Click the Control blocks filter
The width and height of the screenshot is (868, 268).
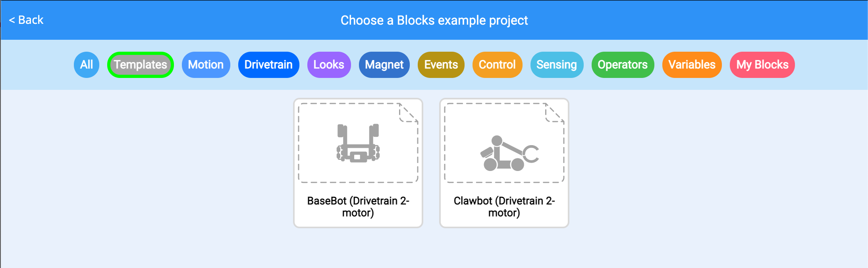point(497,64)
